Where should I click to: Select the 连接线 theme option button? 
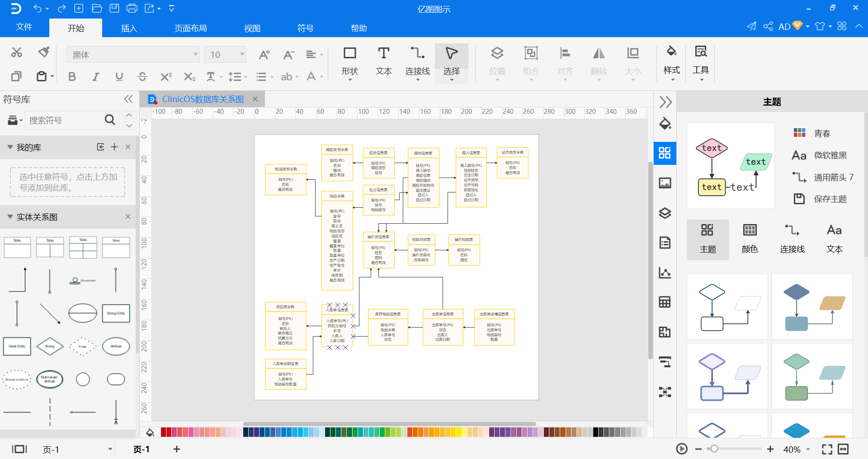792,239
